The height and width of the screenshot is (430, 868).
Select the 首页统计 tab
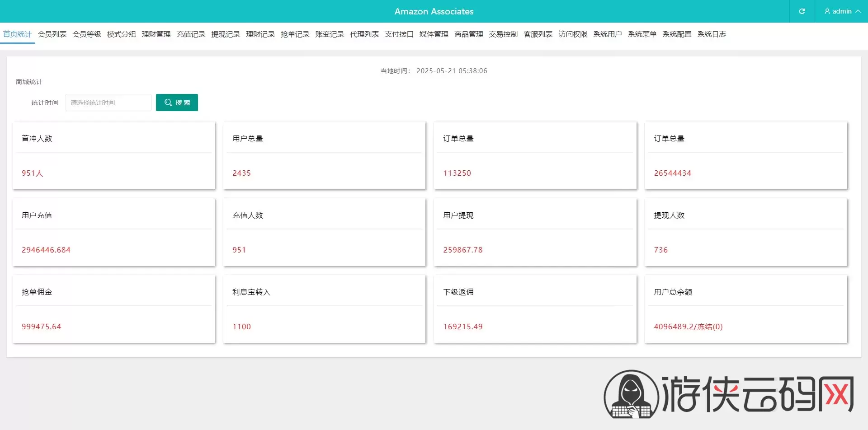pyautogui.click(x=17, y=34)
